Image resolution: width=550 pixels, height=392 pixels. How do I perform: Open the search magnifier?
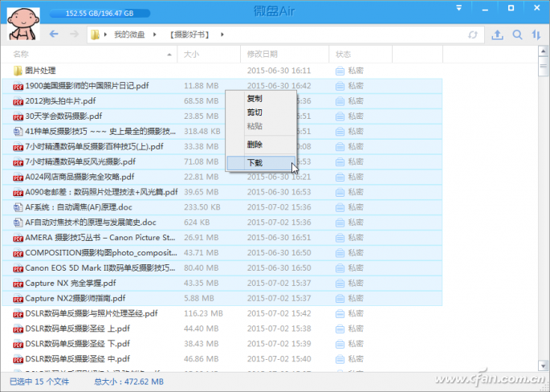[x=517, y=35]
